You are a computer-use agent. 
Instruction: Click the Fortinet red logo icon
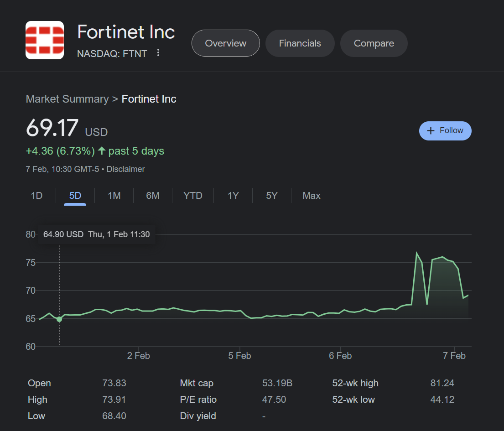click(x=45, y=40)
